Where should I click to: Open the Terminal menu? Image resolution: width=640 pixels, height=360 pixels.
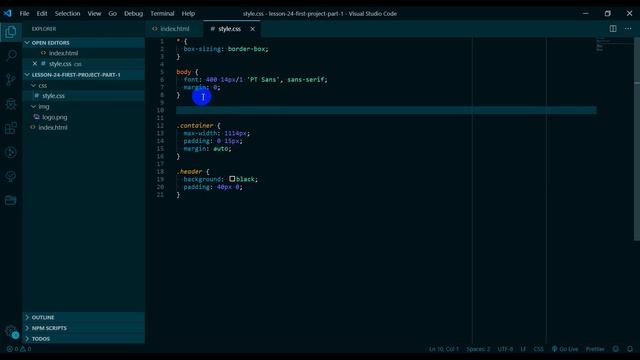click(162, 13)
